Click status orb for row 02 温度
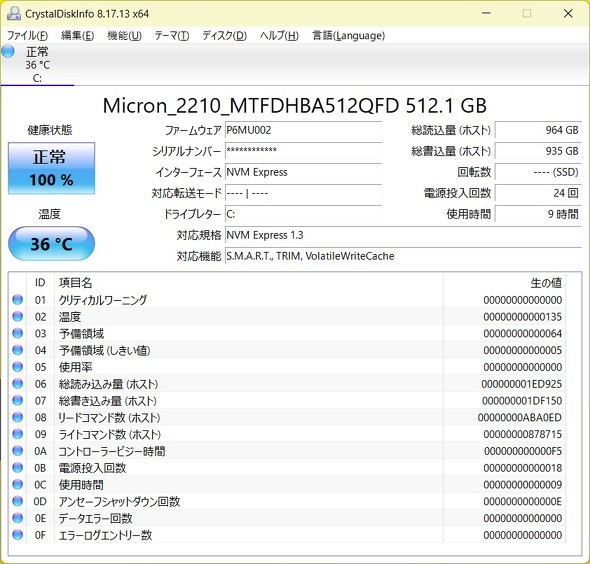Image resolution: width=590 pixels, height=564 pixels. (x=17, y=316)
